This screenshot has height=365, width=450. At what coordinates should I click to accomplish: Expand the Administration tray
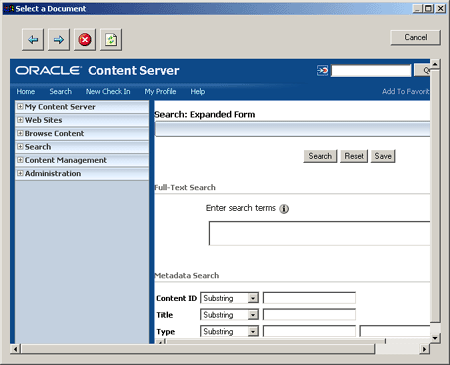coord(20,173)
